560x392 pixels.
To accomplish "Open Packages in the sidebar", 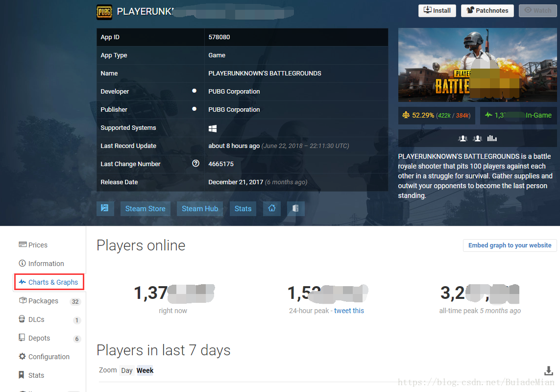I will (39, 301).
